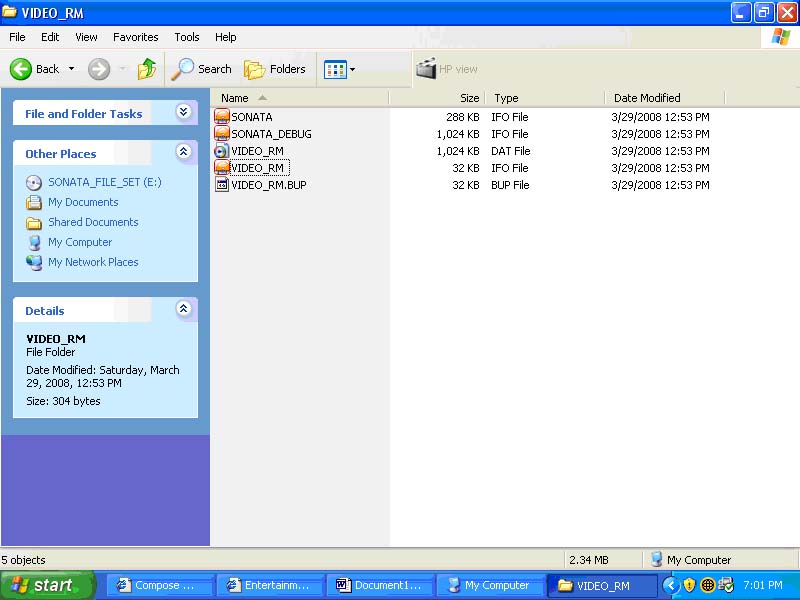Screen dimensions: 800x600
Task: Click the My Documents folder icon
Action: point(34,203)
